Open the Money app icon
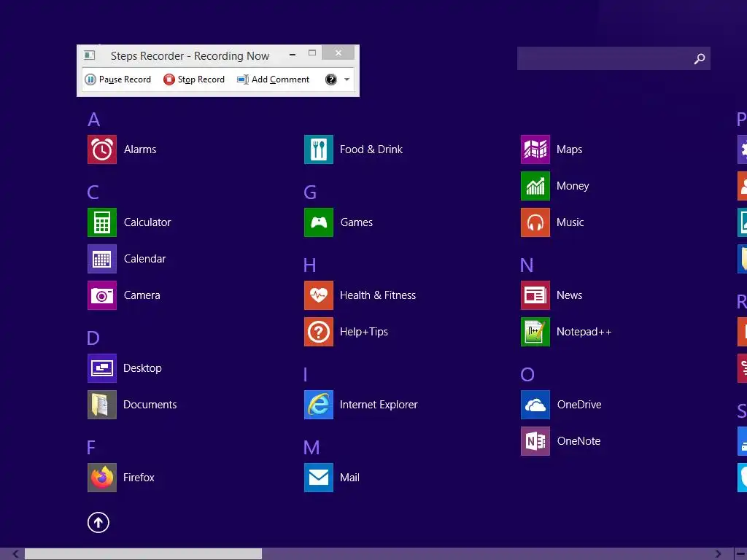 [x=535, y=186]
